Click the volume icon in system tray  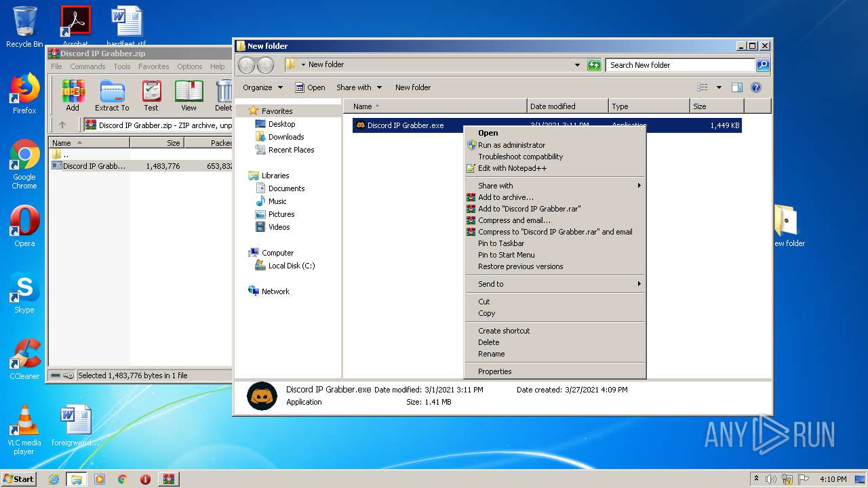tap(771, 479)
